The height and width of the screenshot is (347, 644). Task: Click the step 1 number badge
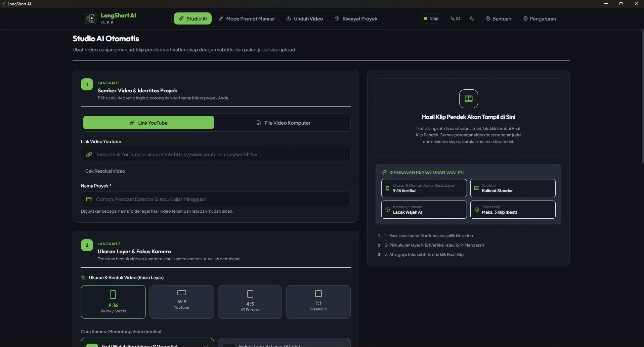(87, 84)
